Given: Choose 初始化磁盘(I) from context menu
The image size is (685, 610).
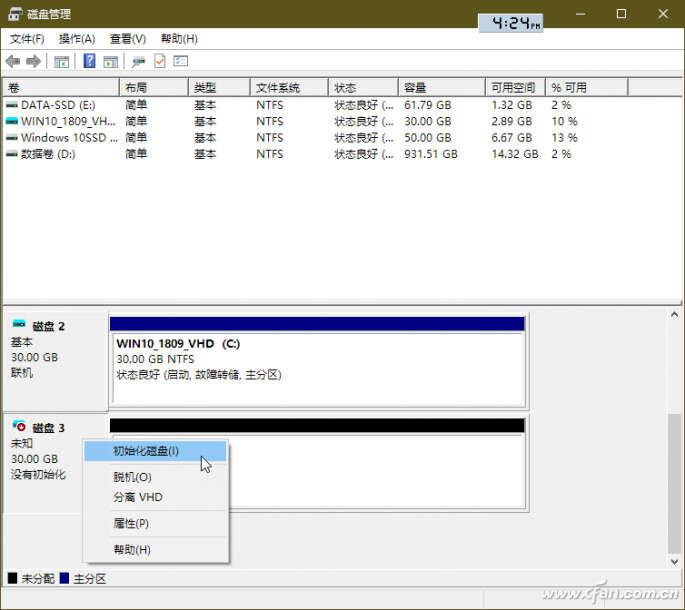Looking at the screenshot, I should coord(156,451).
